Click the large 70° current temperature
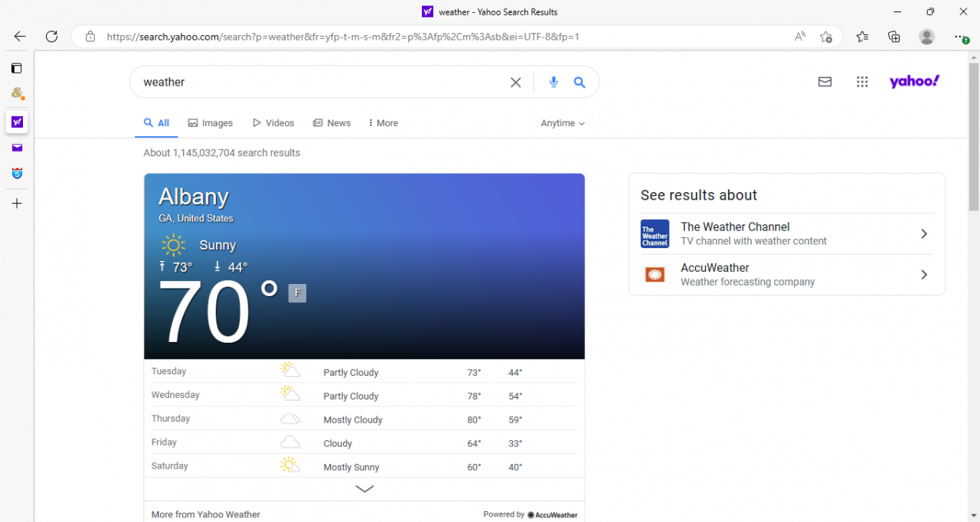This screenshot has height=522, width=980. [217, 312]
